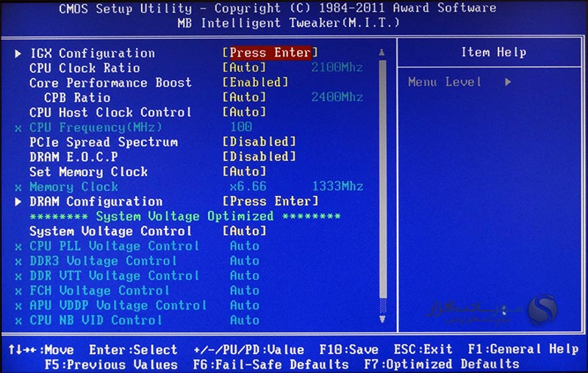588x373 pixels.
Task: Toggle PCIe Spread Spectrum Disabled value
Action: click(259, 142)
